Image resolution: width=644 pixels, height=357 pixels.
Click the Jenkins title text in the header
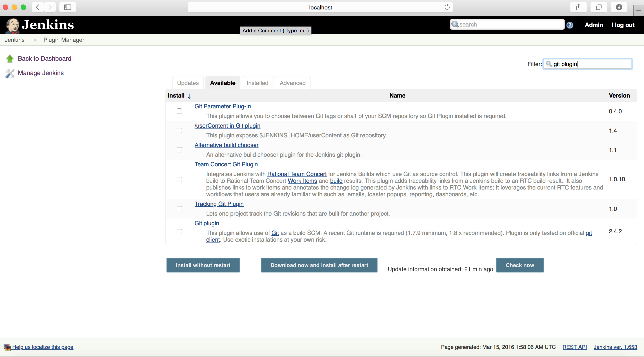[x=48, y=25]
